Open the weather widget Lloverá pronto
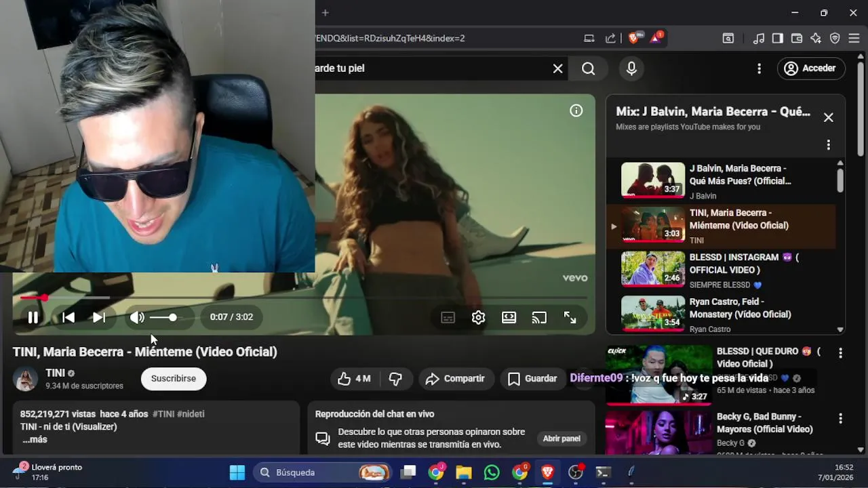Viewport: 868px width, 488px height. click(x=47, y=472)
